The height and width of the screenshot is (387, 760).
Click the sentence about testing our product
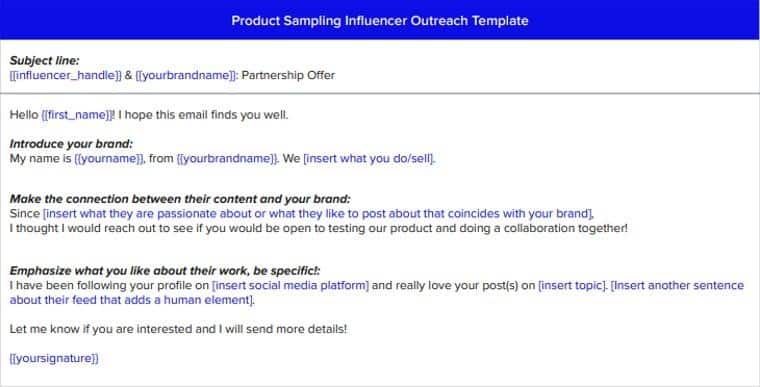318,228
